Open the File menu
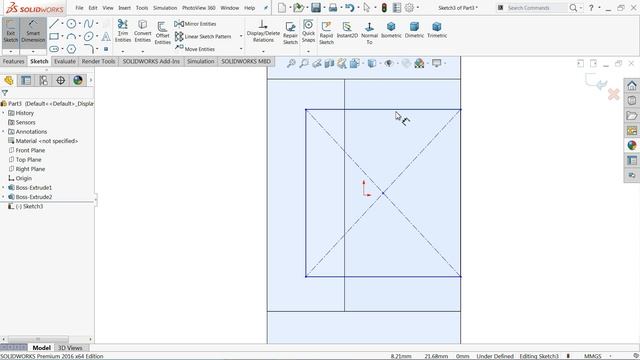 click(x=79, y=8)
